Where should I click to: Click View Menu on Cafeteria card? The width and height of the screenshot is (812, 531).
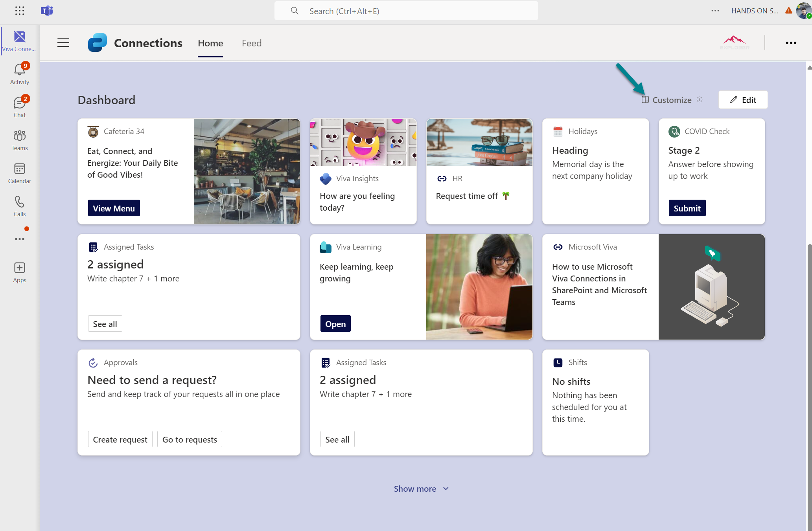tap(114, 208)
